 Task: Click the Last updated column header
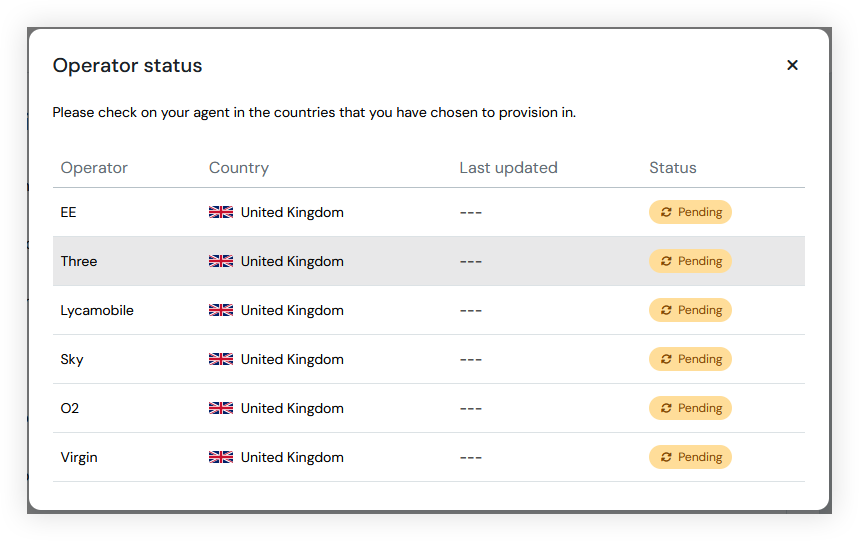click(x=508, y=168)
